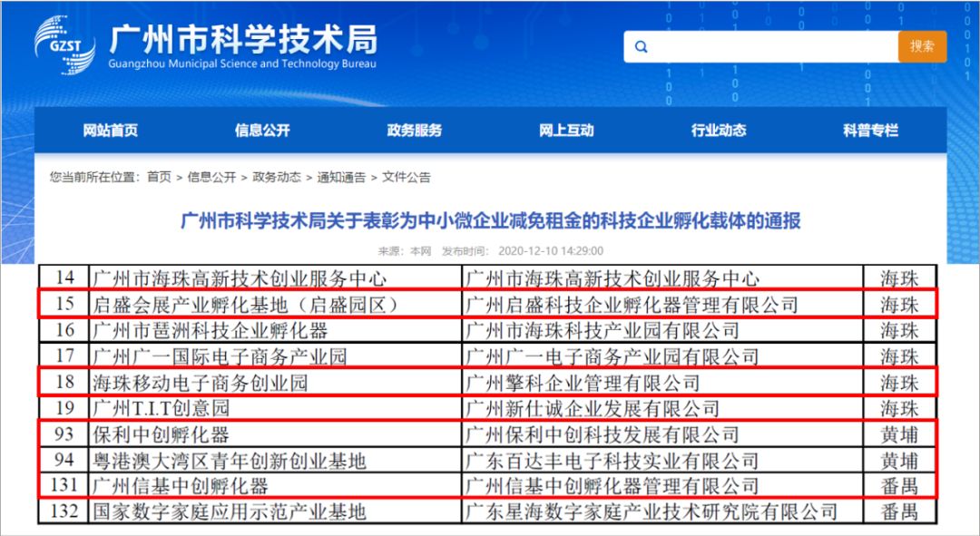
Task: Click row number 132 in the table
Action: [64, 512]
